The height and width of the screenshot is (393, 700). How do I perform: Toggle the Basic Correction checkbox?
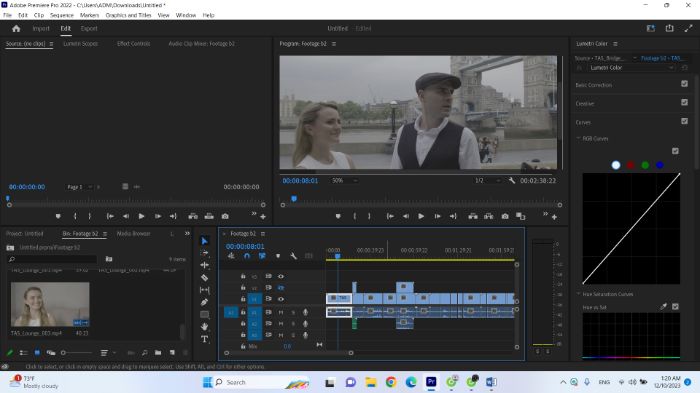click(684, 84)
